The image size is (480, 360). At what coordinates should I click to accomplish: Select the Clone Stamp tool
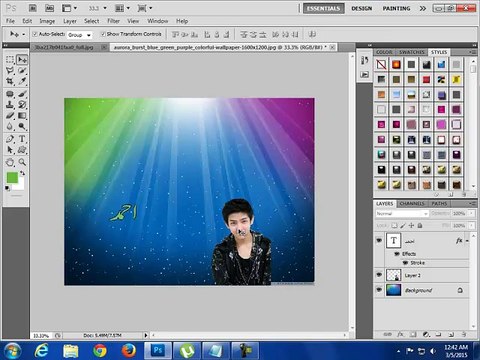(10, 105)
